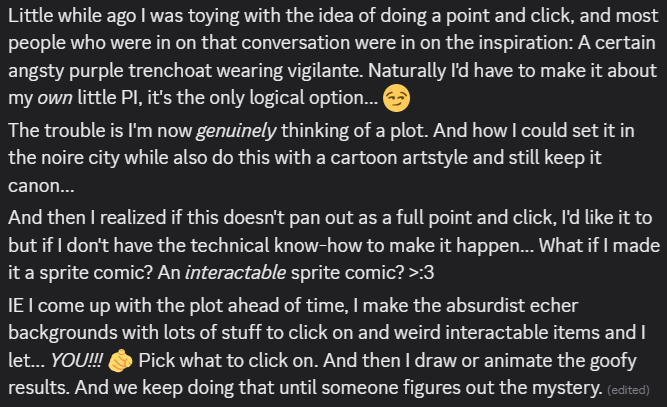Click the "(edited)" label at message end
The image size is (667, 407).
[x=628, y=389]
